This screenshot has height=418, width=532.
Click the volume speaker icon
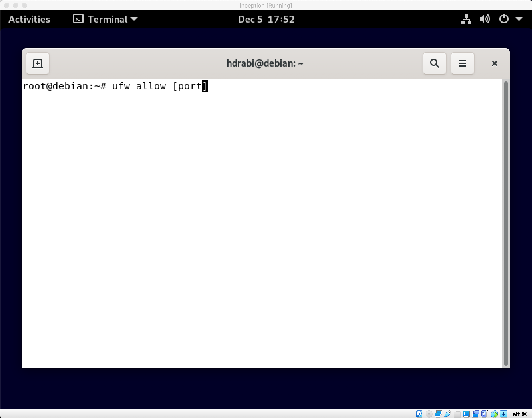coord(485,19)
